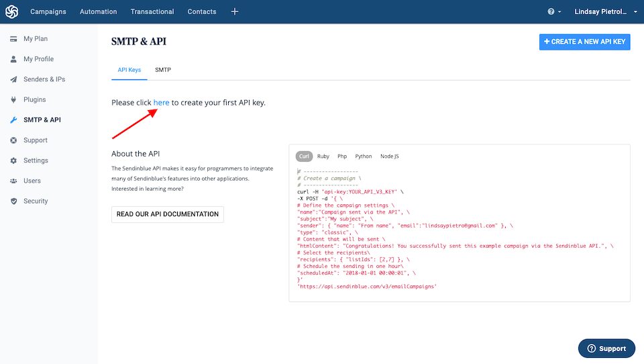Click Read Our API Documentation button
This screenshot has width=644, height=364.
click(168, 214)
